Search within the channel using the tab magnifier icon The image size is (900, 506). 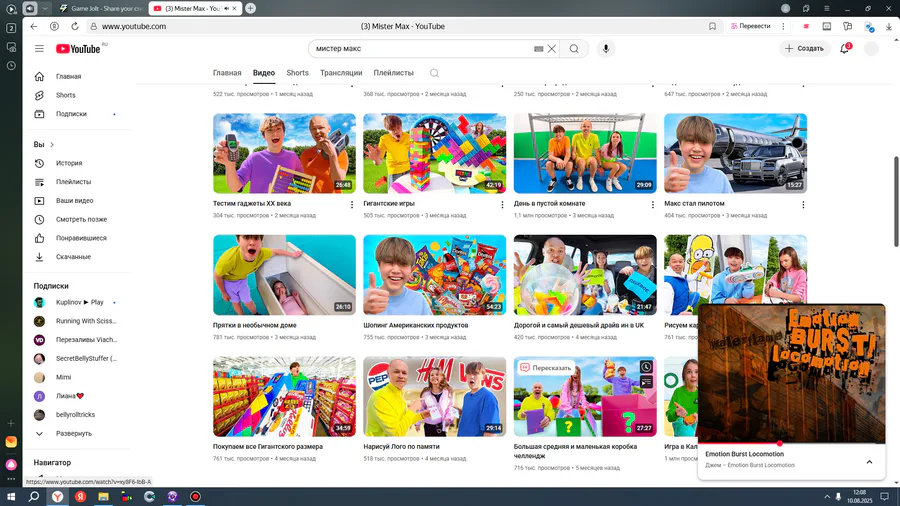coord(435,73)
